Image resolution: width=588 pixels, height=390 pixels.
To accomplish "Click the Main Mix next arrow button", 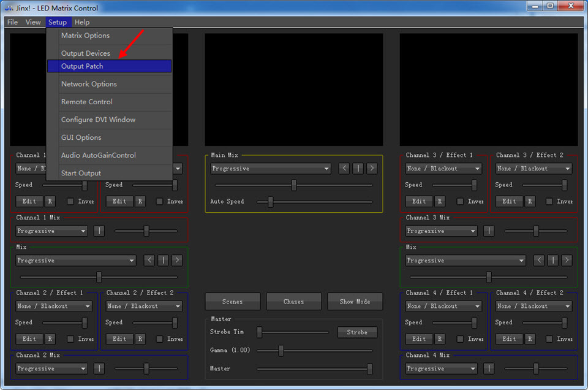I will [x=372, y=168].
